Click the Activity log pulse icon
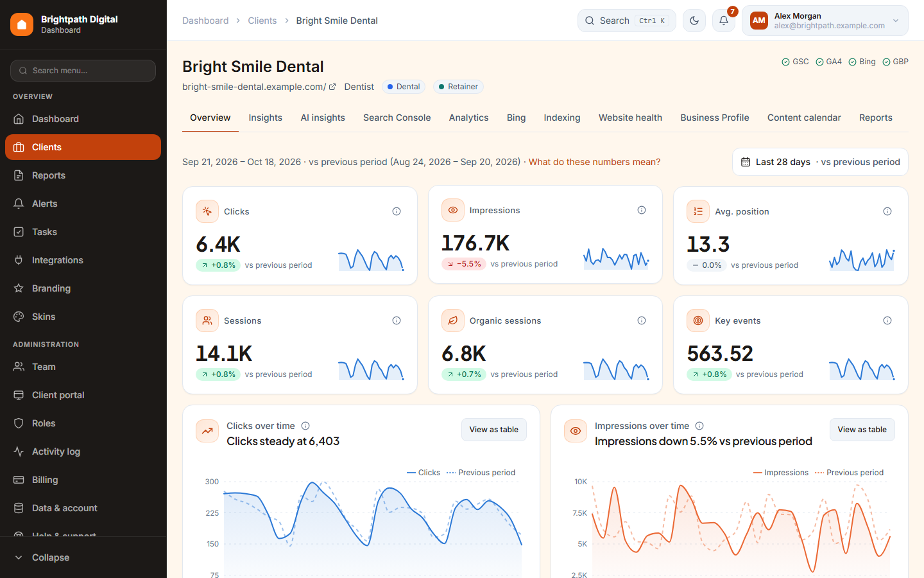924x578 pixels. point(19,451)
